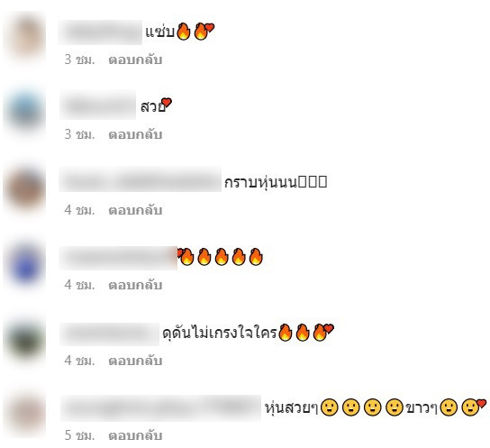The height and width of the screenshot is (448, 490).
Task: Click the blurred username before หุ่นสวยๆ
Action: tap(160, 407)
